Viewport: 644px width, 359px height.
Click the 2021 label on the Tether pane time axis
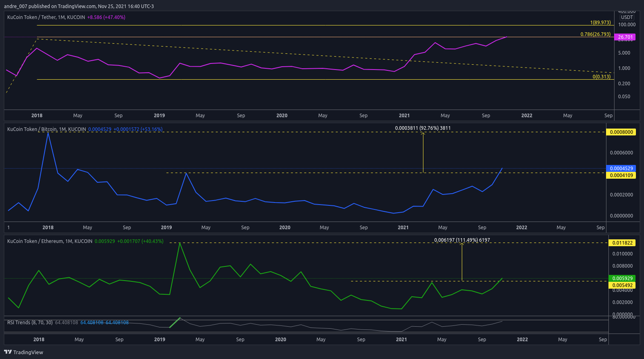pyautogui.click(x=404, y=116)
